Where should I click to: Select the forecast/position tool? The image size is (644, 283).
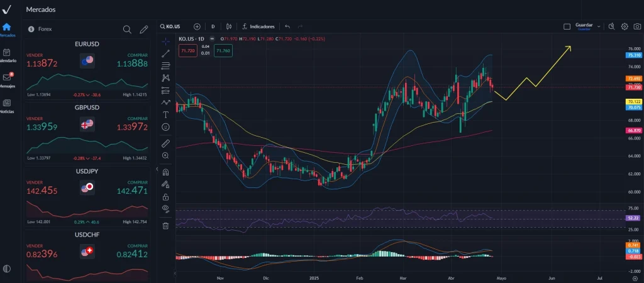165,90
